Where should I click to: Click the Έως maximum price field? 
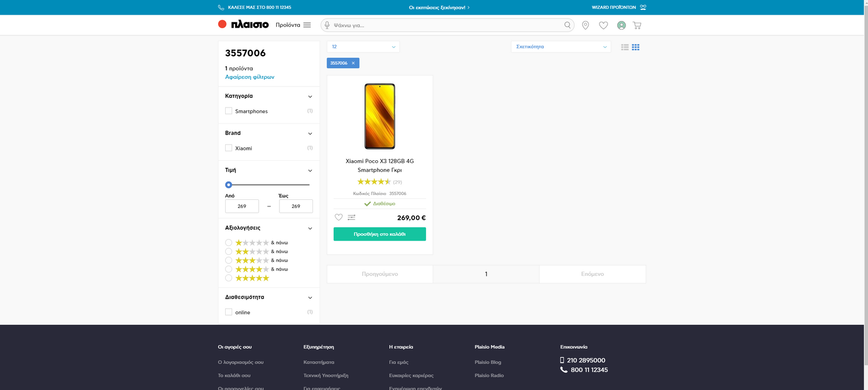(x=296, y=206)
